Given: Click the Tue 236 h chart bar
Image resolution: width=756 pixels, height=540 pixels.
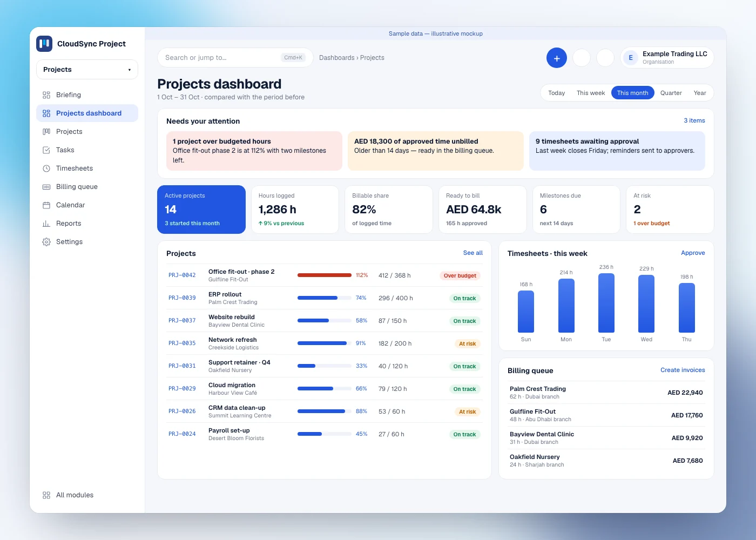Looking at the screenshot, I should [x=606, y=303].
